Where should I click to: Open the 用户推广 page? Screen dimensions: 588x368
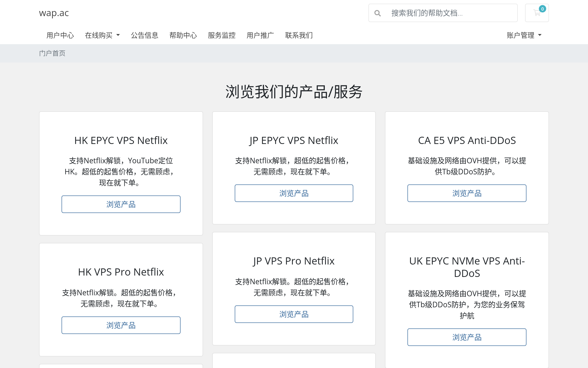click(260, 35)
